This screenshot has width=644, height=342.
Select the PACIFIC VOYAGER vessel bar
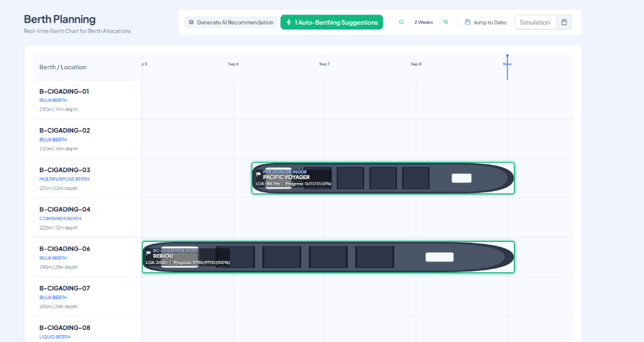pyautogui.click(x=383, y=178)
